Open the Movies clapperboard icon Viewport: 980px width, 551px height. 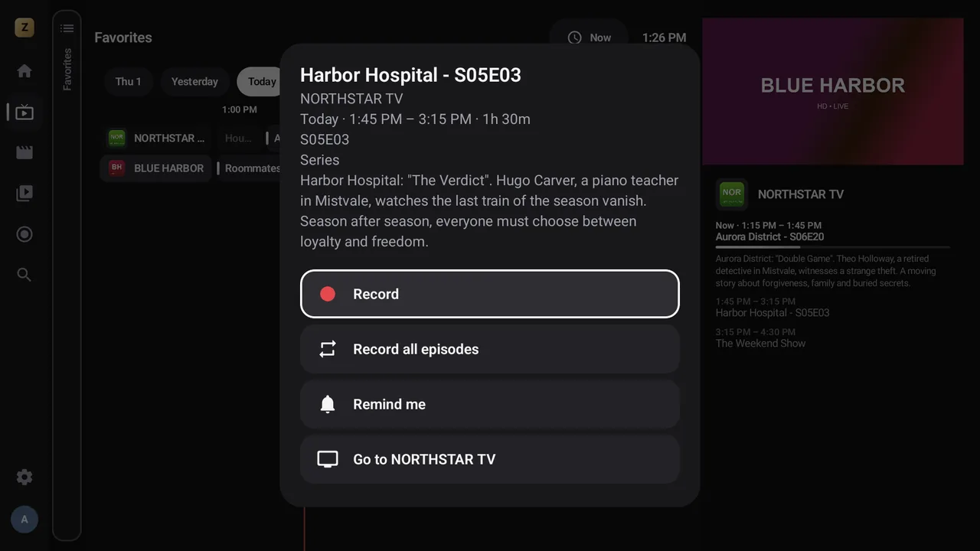24,152
